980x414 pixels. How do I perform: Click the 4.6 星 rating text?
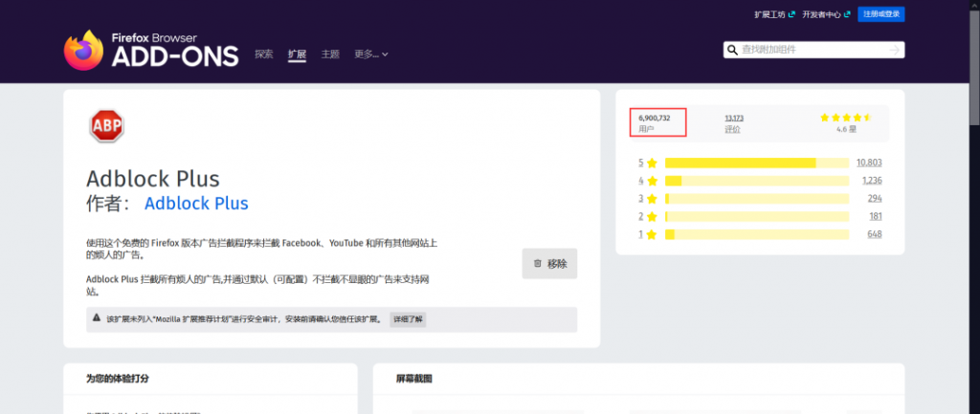[846, 130]
